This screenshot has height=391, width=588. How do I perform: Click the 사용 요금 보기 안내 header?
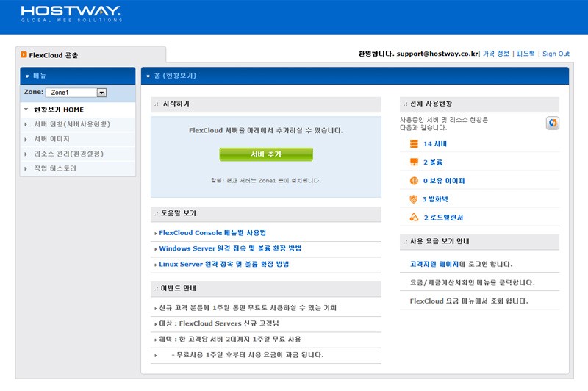click(x=479, y=241)
